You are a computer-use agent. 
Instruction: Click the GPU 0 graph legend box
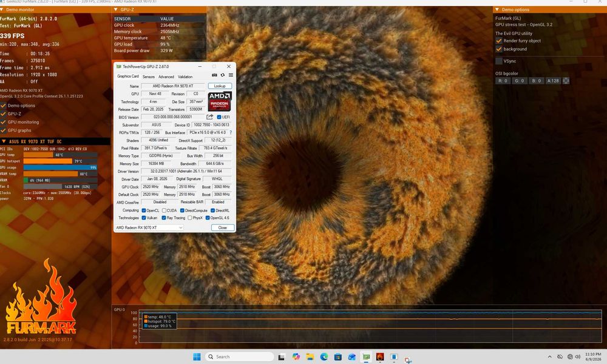[160, 321]
